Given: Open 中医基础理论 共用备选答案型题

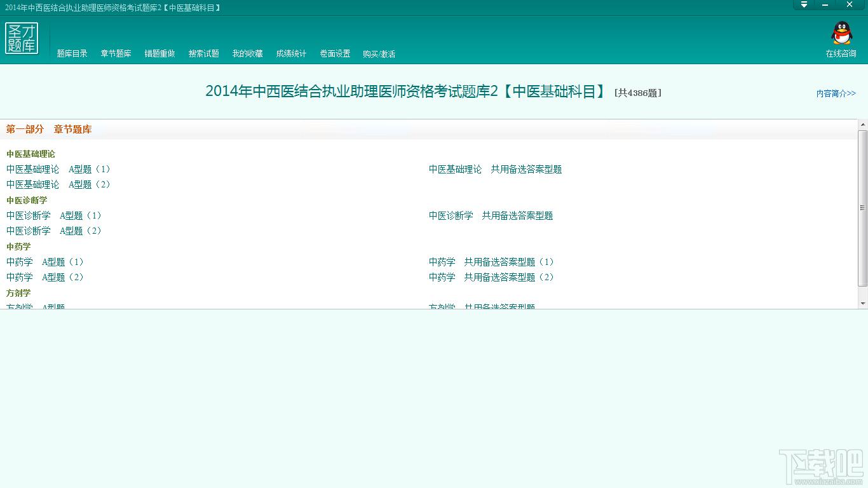Looking at the screenshot, I should (495, 169).
